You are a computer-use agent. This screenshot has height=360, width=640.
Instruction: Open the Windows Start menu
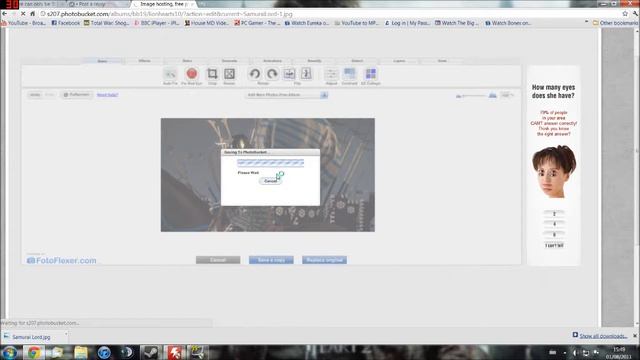pos(9,352)
